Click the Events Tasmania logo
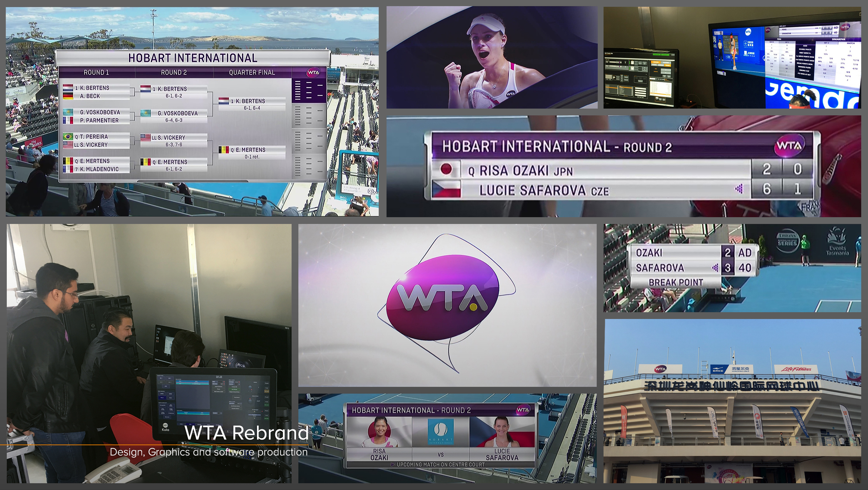This screenshot has width=868, height=490. click(x=837, y=242)
